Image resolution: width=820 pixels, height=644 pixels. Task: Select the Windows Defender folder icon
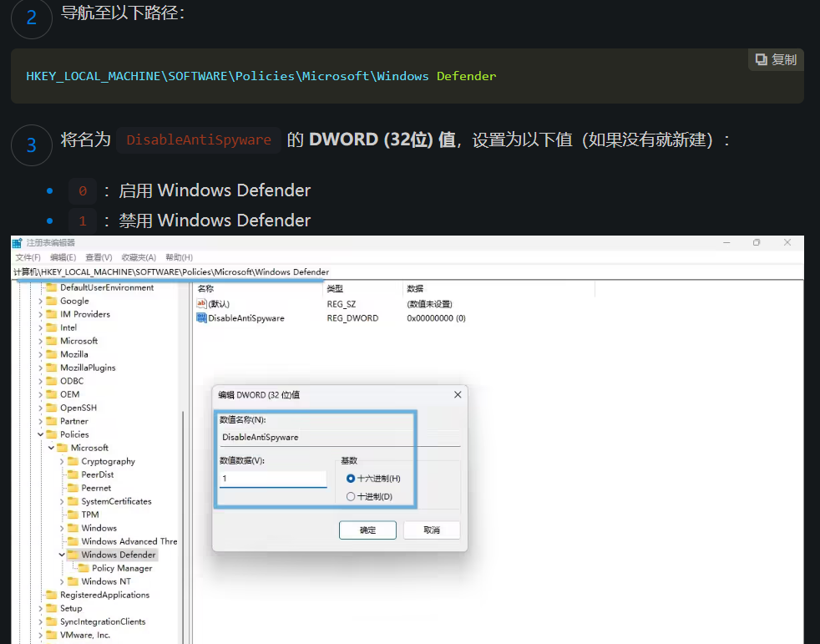(73, 555)
